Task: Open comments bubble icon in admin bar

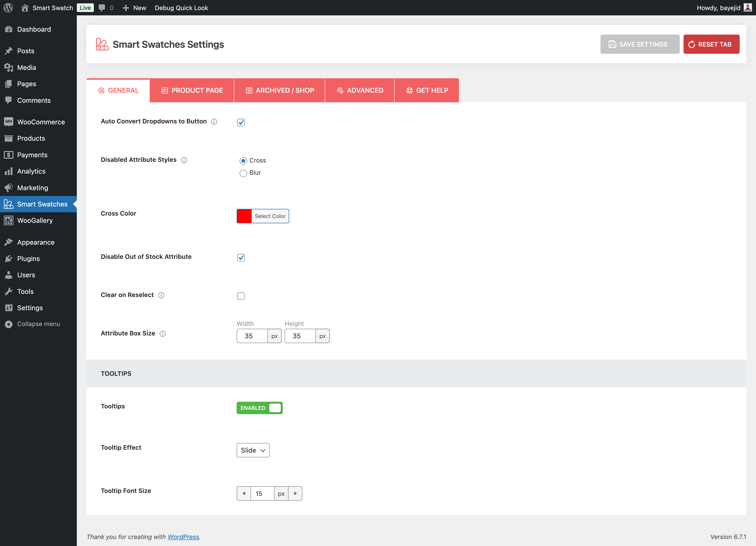Action: tap(102, 8)
